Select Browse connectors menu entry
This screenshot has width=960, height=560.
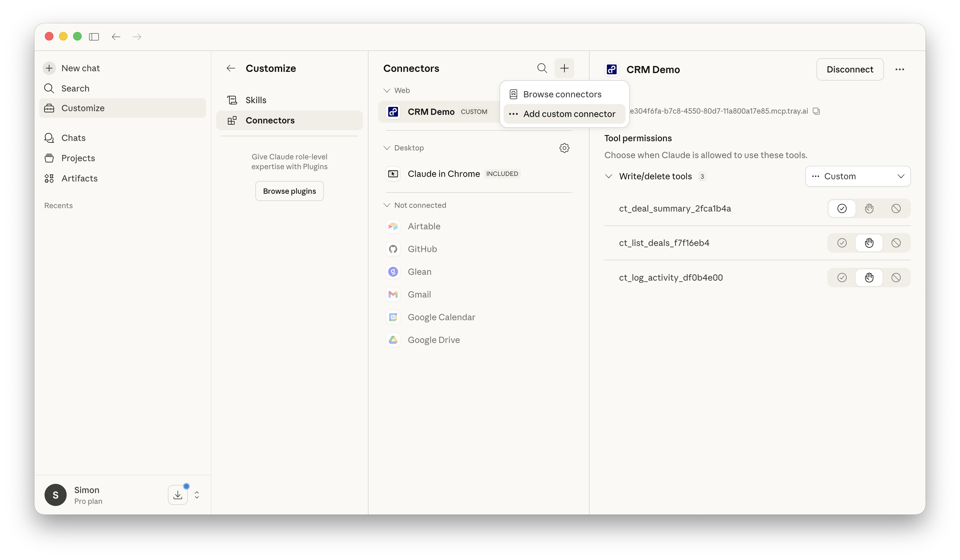point(562,94)
